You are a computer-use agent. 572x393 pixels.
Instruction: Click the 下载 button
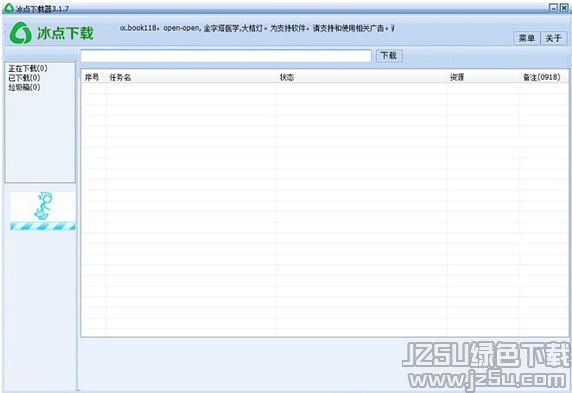pos(389,55)
